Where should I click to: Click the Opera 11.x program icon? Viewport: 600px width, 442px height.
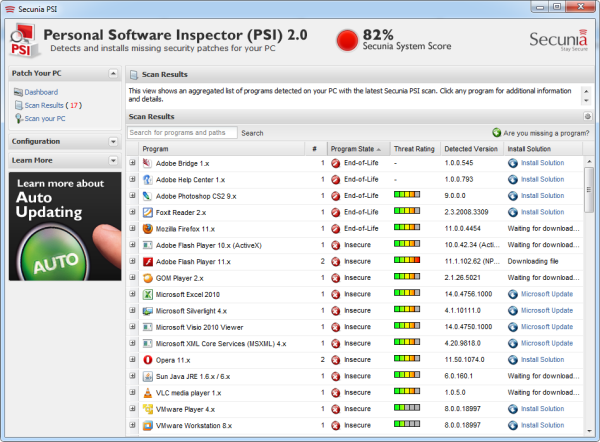147,360
